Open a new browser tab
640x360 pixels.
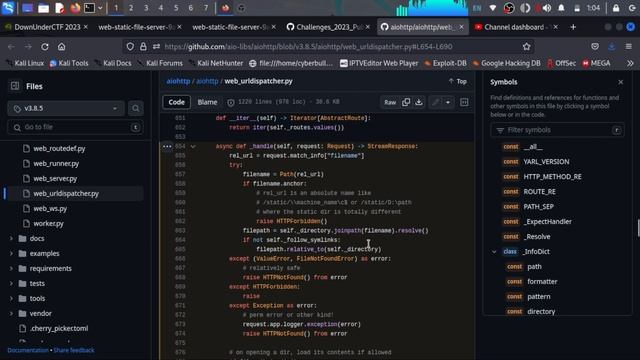click(573, 27)
